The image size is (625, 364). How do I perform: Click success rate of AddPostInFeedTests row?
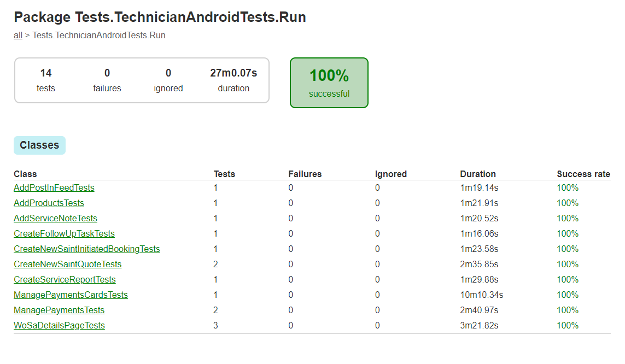[x=568, y=188]
